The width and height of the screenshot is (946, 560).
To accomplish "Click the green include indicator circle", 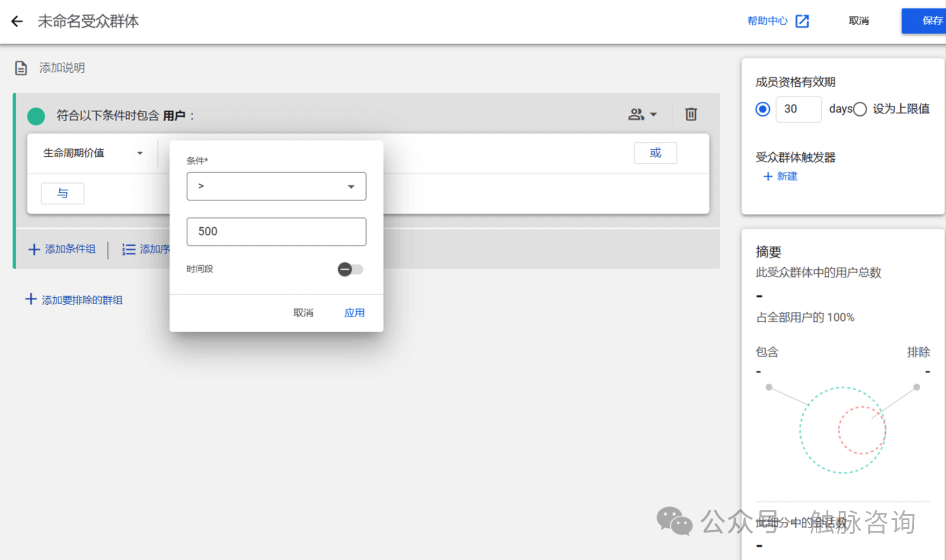I will coord(36,116).
